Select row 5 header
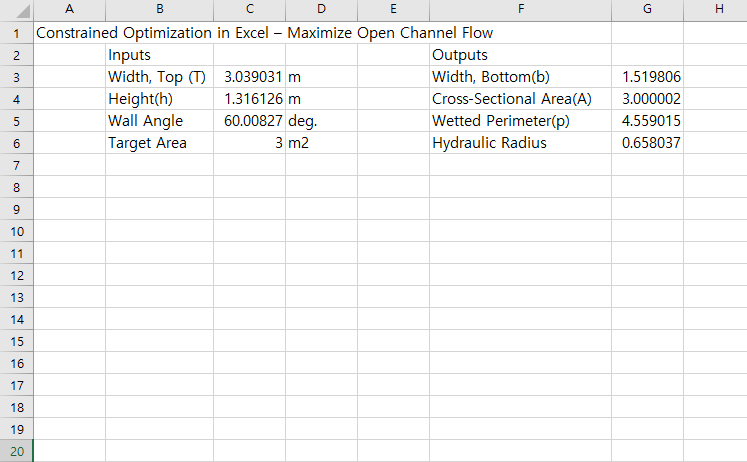Screen dimensions: 747x462 tap(17, 121)
